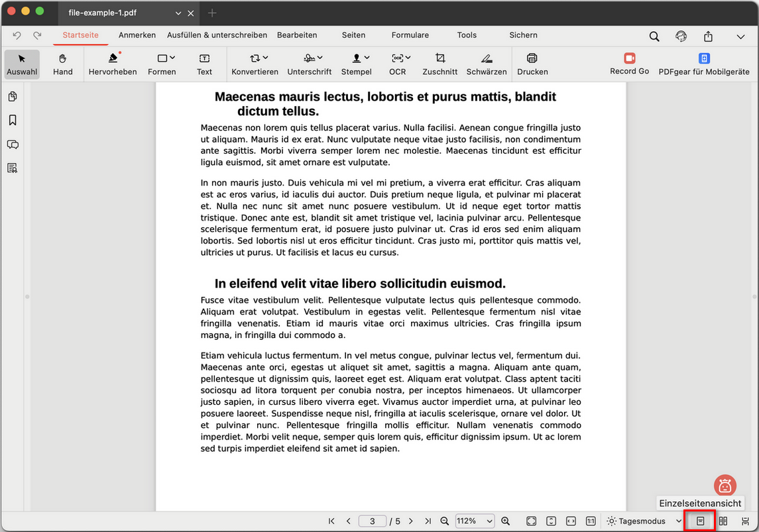Open the Drucken print dialog
This screenshot has width=759, height=532.
pos(532,64)
